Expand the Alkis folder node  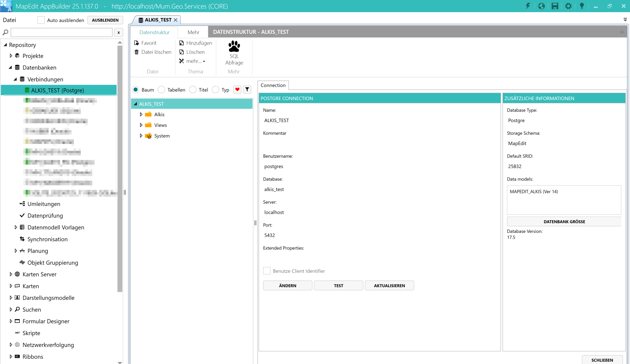point(141,115)
